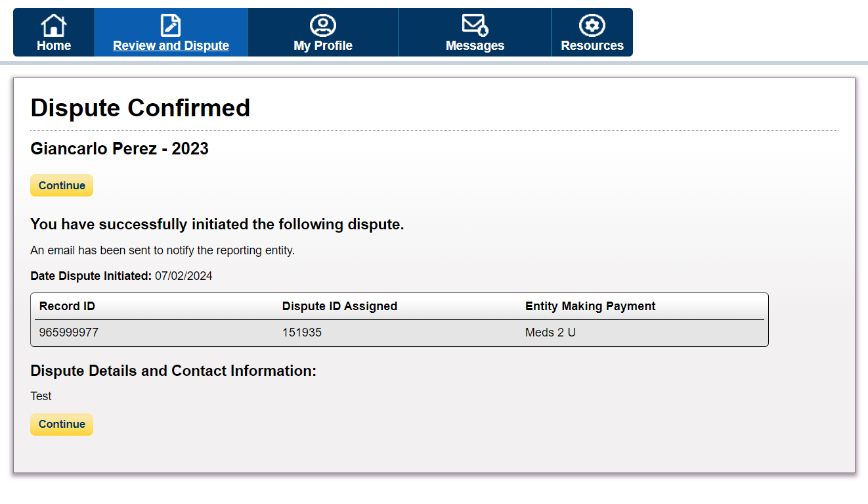The image size is (868, 504).
Task: Click the Record ID value 965999977
Action: coord(69,332)
